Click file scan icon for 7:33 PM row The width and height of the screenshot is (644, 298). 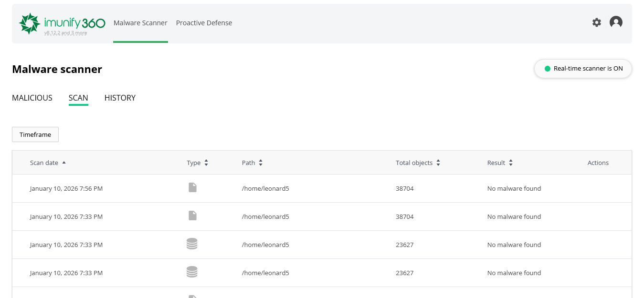192,216
